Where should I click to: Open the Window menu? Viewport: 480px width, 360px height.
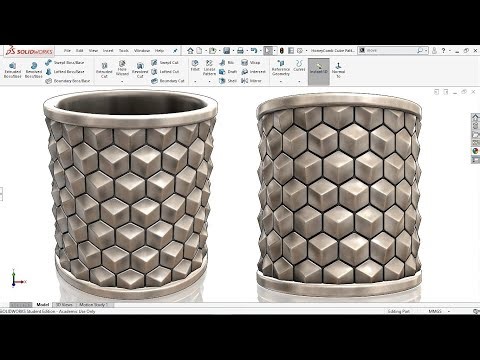click(142, 51)
